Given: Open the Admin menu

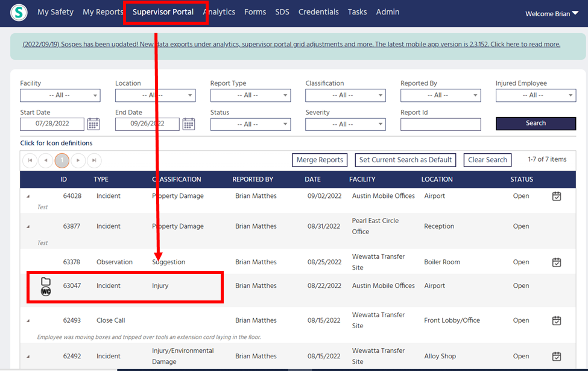Looking at the screenshot, I should coord(388,12).
